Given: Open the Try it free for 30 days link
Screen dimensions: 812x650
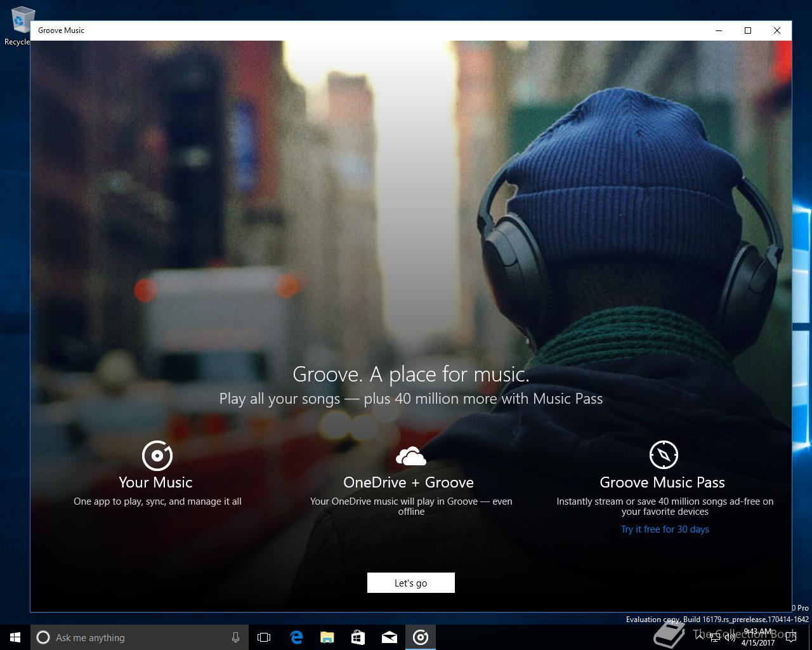Looking at the screenshot, I should 665,529.
